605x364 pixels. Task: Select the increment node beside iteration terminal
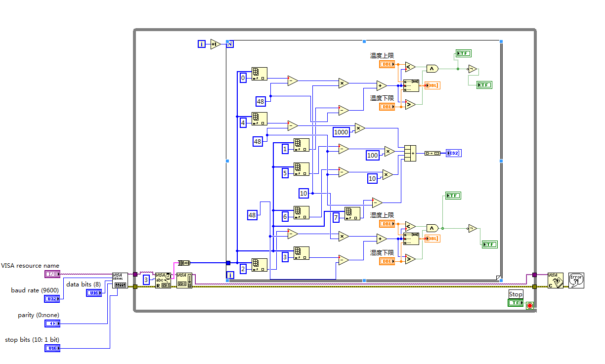(215, 44)
